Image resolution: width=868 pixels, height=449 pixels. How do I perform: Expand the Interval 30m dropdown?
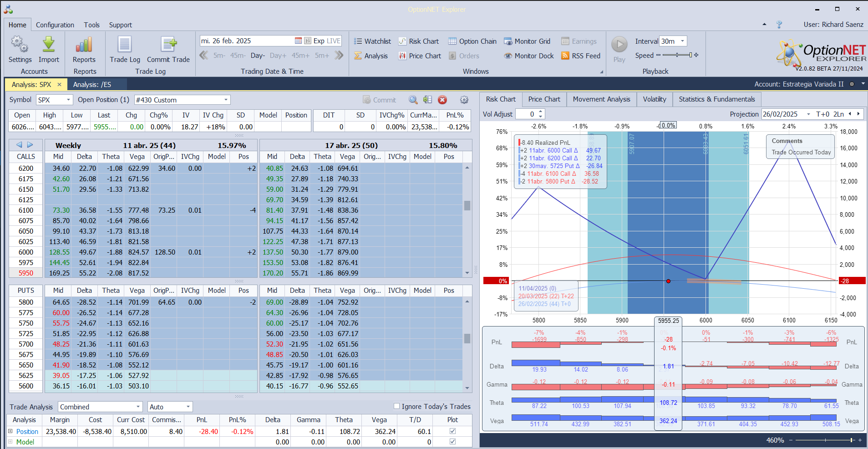[x=682, y=41]
